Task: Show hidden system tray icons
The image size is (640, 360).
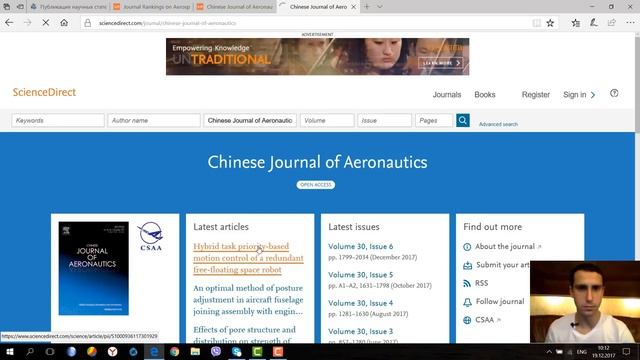Action: pos(549,351)
